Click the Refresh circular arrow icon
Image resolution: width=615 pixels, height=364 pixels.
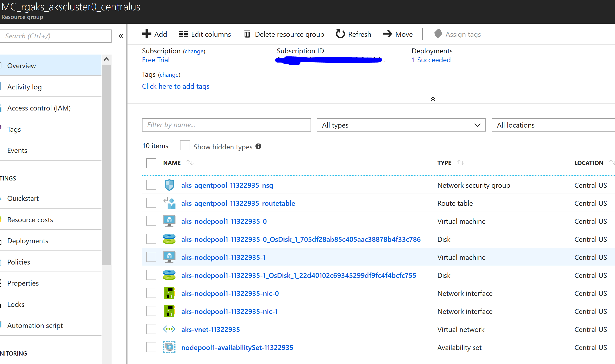point(340,34)
